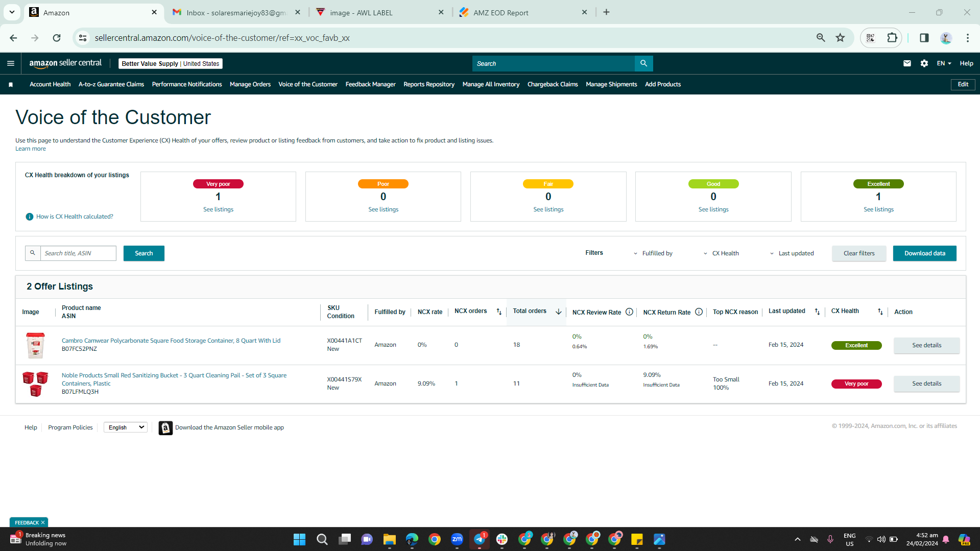Open the Learn more link

click(31, 149)
